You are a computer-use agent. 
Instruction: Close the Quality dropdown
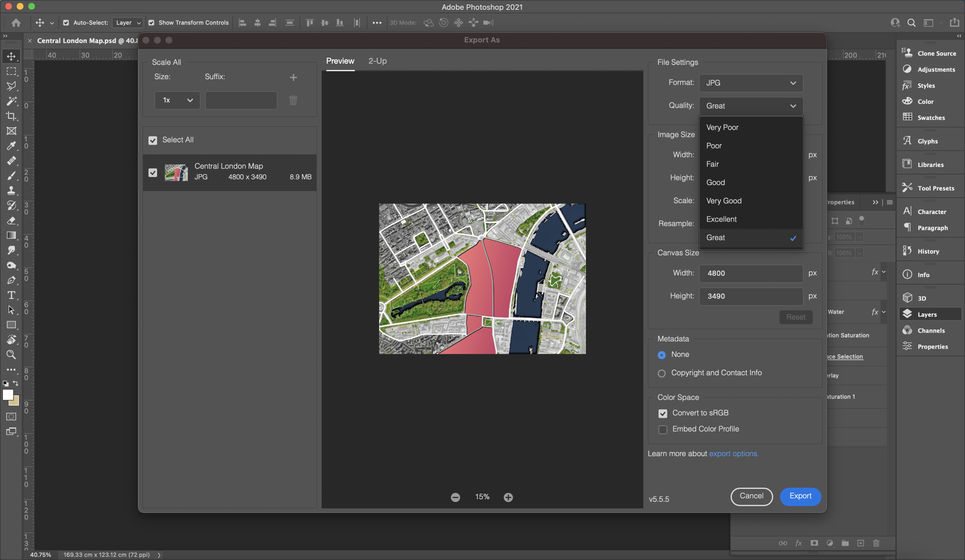[751, 106]
